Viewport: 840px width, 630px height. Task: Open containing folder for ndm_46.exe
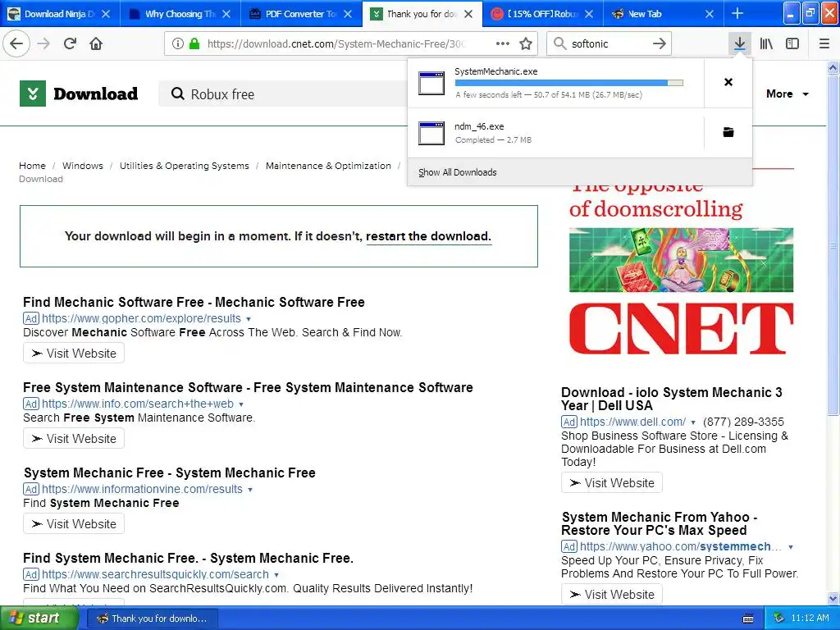728,132
